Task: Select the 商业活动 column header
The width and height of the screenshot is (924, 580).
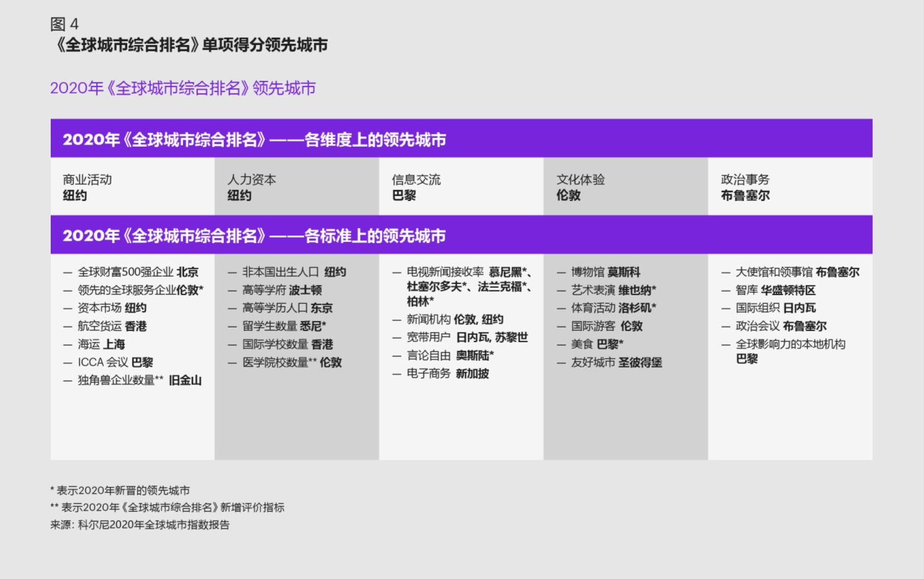Action: click(x=88, y=180)
